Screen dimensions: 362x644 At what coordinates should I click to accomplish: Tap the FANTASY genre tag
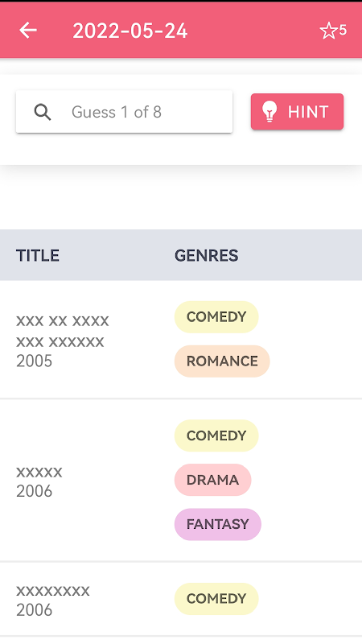coord(217,524)
